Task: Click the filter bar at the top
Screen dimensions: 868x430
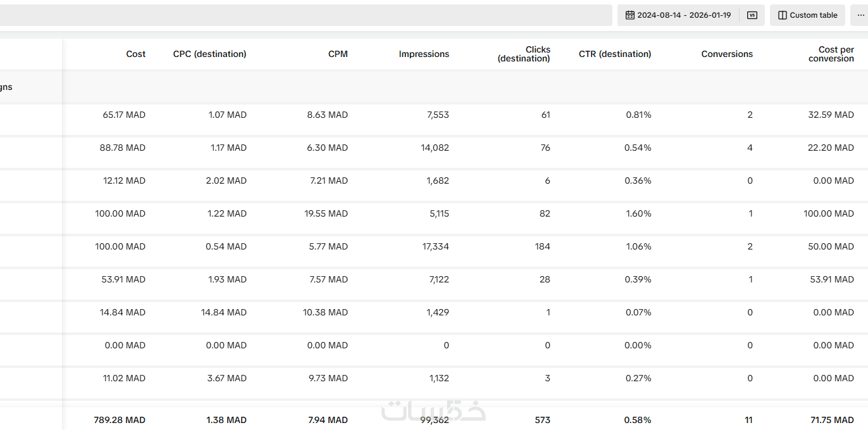Action: tap(304, 15)
